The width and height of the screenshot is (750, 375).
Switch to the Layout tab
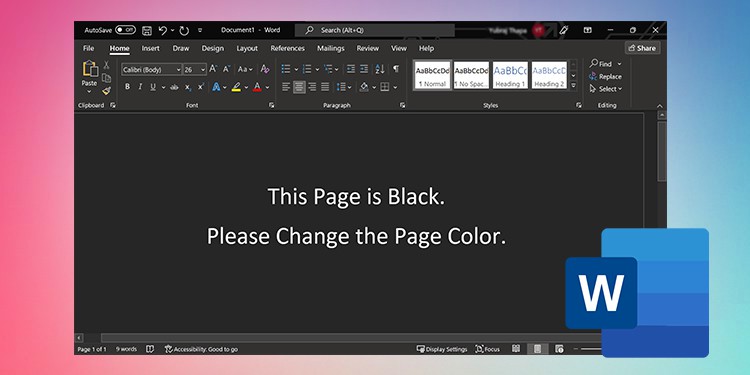pos(247,48)
